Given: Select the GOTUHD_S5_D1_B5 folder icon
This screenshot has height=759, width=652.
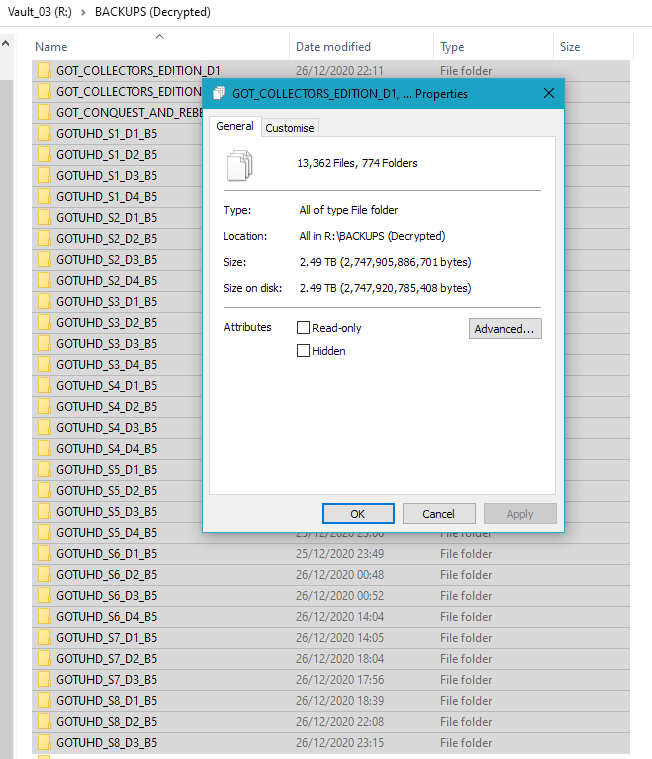Looking at the screenshot, I should [x=44, y=470].
